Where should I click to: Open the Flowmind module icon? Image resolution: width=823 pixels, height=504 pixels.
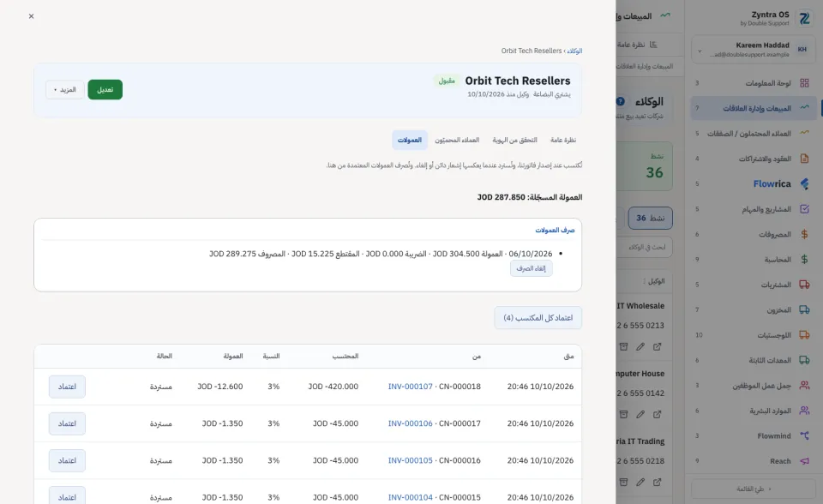[x=804, y=435]
